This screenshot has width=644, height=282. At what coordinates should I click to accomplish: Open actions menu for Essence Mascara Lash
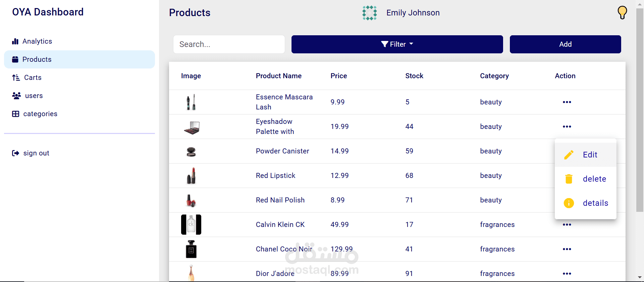coord(567,102)
